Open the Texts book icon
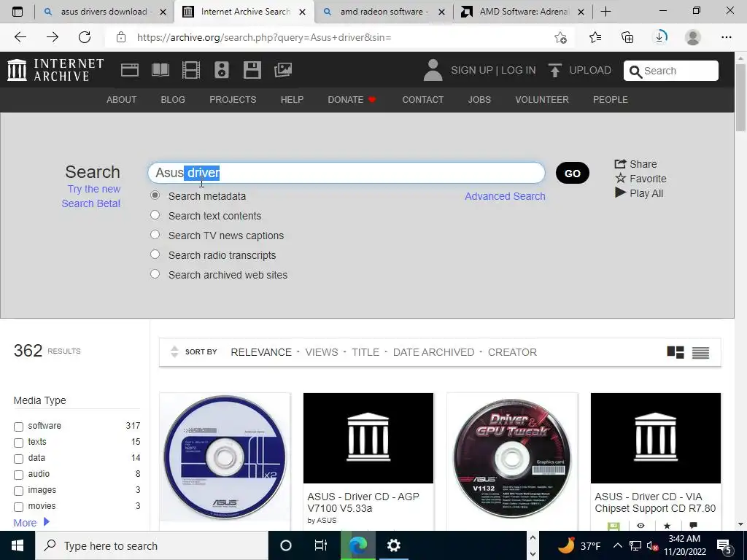This screenshot has height=560, width=747. point(160,70)
